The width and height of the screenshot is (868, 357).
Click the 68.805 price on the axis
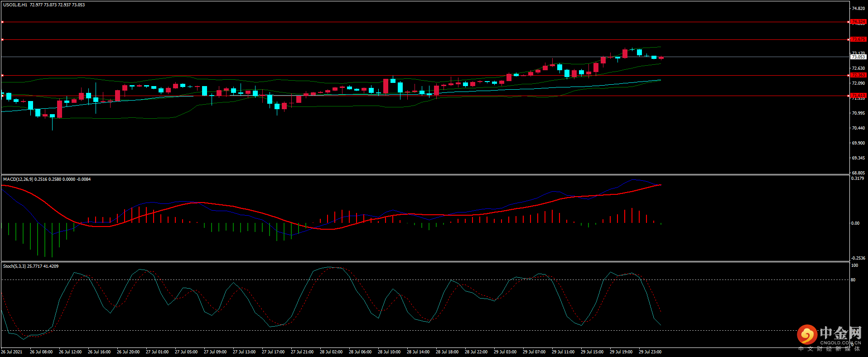point(858,173)
